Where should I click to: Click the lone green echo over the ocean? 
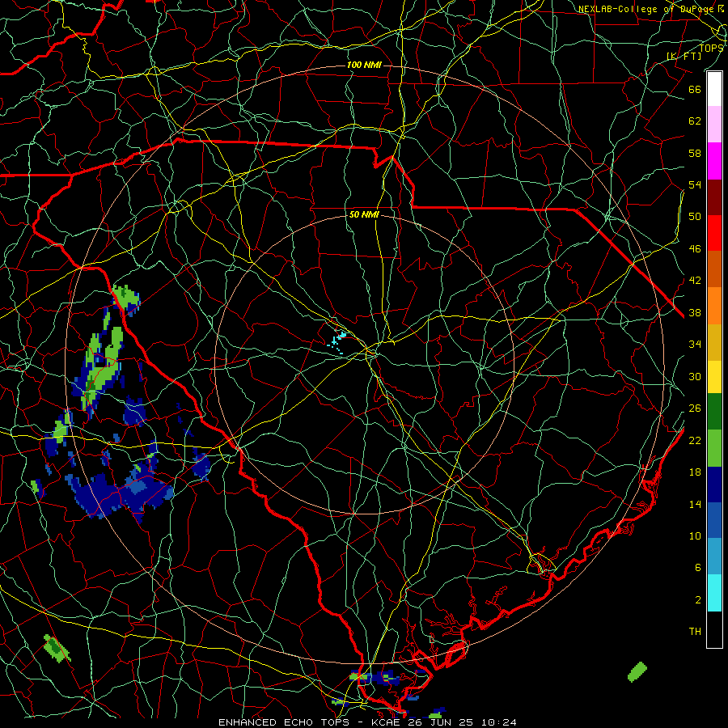tap(637, 672)
